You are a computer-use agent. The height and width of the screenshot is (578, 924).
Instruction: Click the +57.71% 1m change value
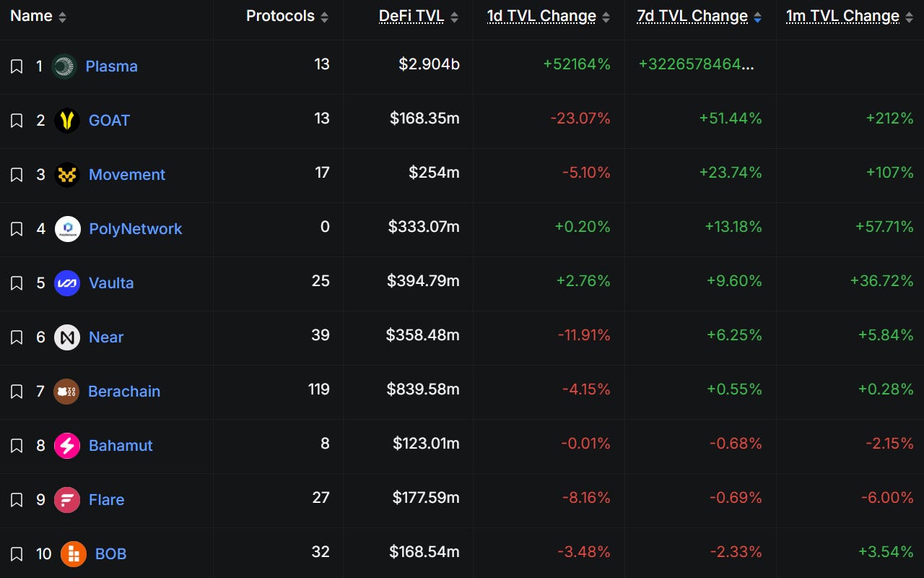884,227
